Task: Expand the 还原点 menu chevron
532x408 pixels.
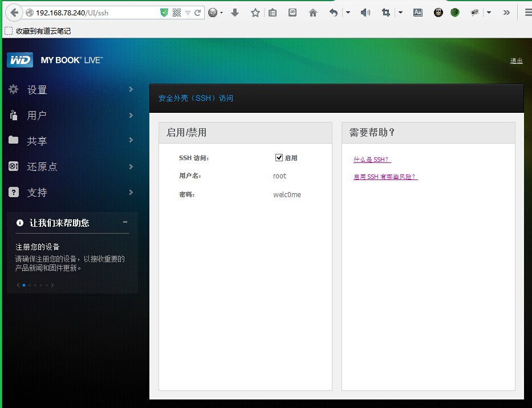Action: (x=131, y=166)
